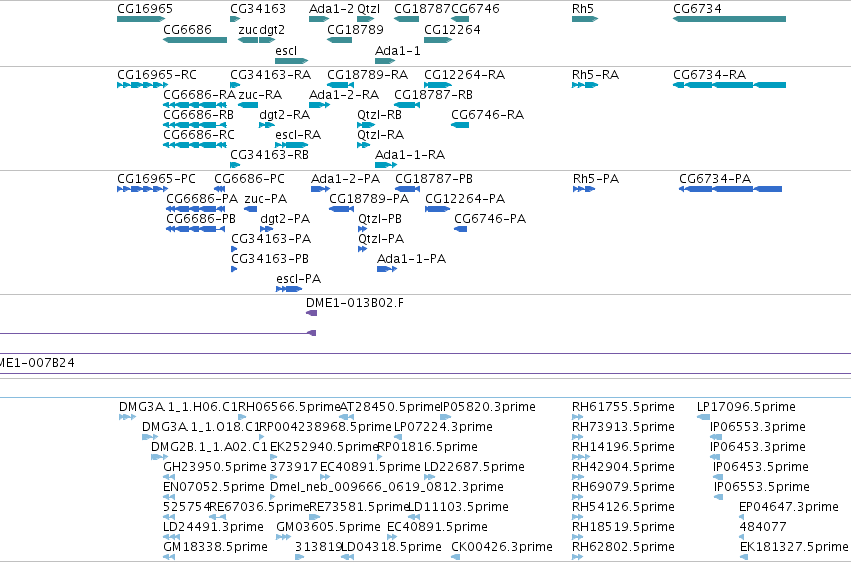Select protein CG6734-PA
851x562 pixels.
pyautogui.click(x=731, y=189)
